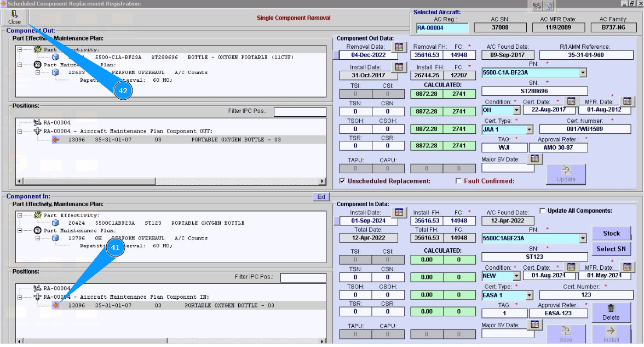
Task: Open Component In Major SV Date calendar
Action: tap(535, 325)
